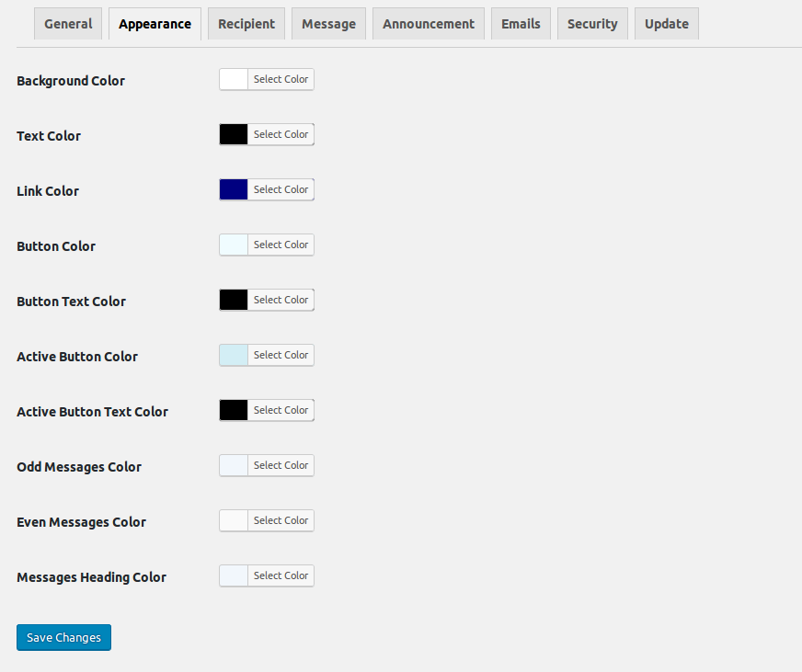Image resolution: width=802 pixels, height=672 pixels.
Task: Click the white Background Color swatch
Action: [234, 79]
